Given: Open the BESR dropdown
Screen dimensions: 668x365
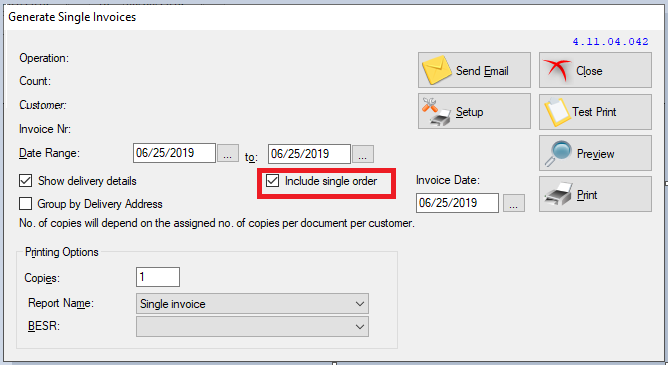Looking at the screenshot, I should [x=252, y=327].
